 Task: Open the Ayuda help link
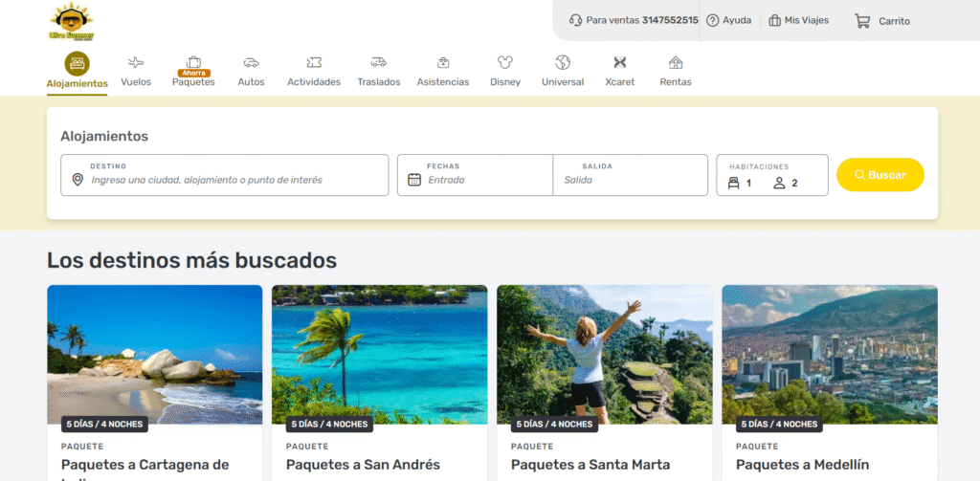tap(728, 21)
